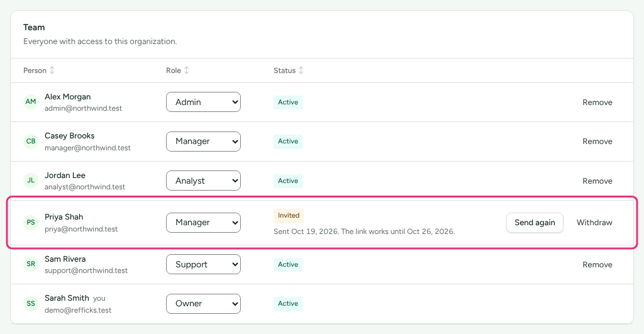
Task: Remove Casey Brooks from the team
Action: 597,142
